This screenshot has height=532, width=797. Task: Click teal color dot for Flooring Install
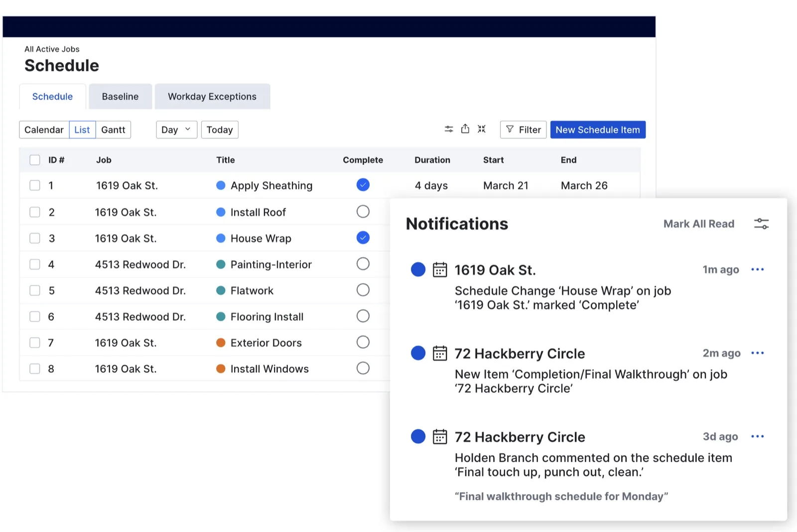(221, 316)
